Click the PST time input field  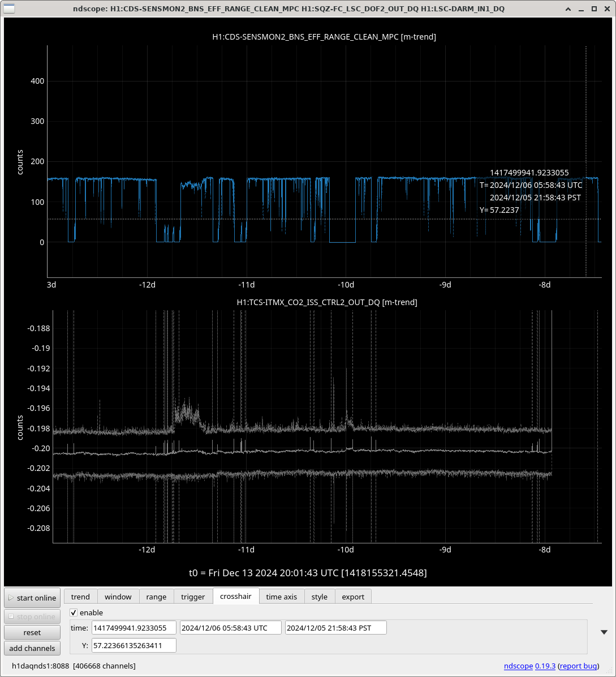pyautogui.click(x=335, y=628)
